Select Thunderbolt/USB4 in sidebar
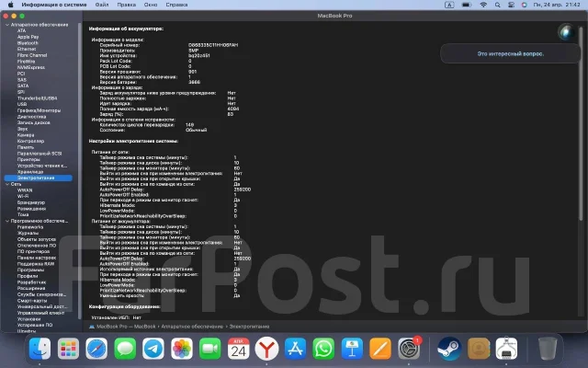This screenshot has width=588, height=368. [37, 98]
